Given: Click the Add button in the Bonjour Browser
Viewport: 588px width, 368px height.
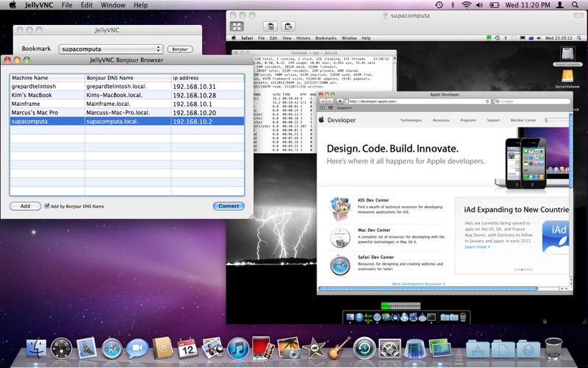Looking at the screenshot, I should pos(25,206).
